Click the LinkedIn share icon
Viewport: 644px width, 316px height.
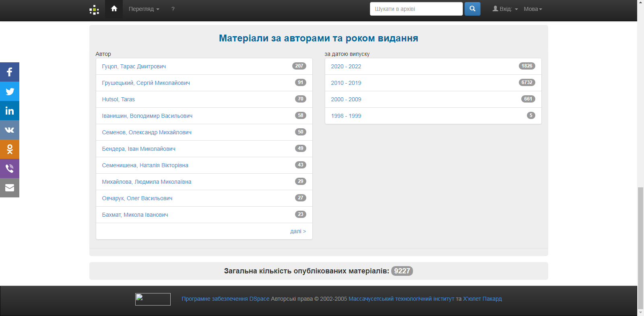[10, 111]
